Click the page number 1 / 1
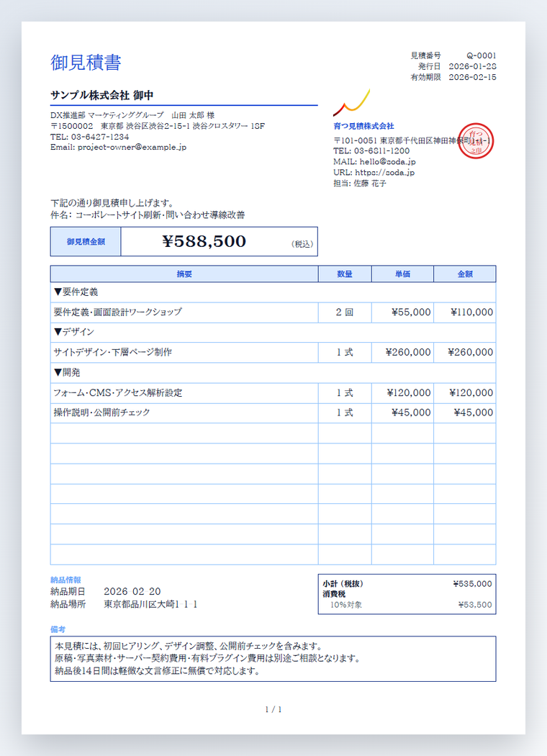 point(273,709)
